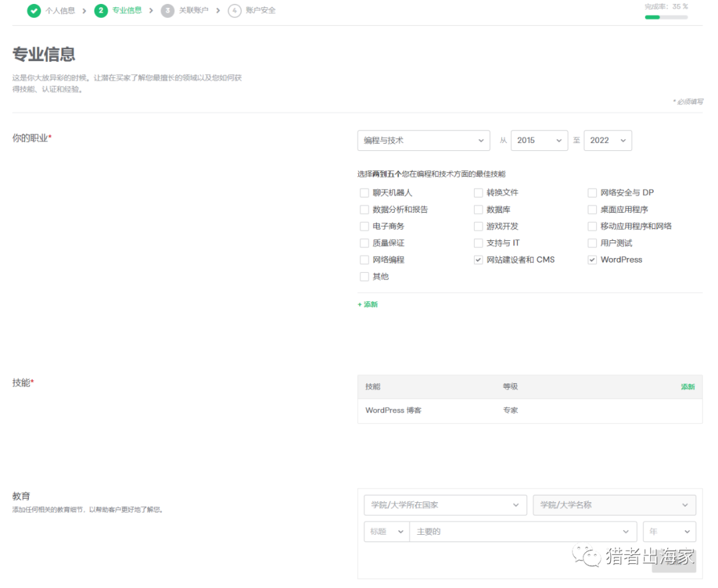Click 添新 in the skills table header
Image resolution: width=718 pixels, height=588 pixels.
(688, 387)
